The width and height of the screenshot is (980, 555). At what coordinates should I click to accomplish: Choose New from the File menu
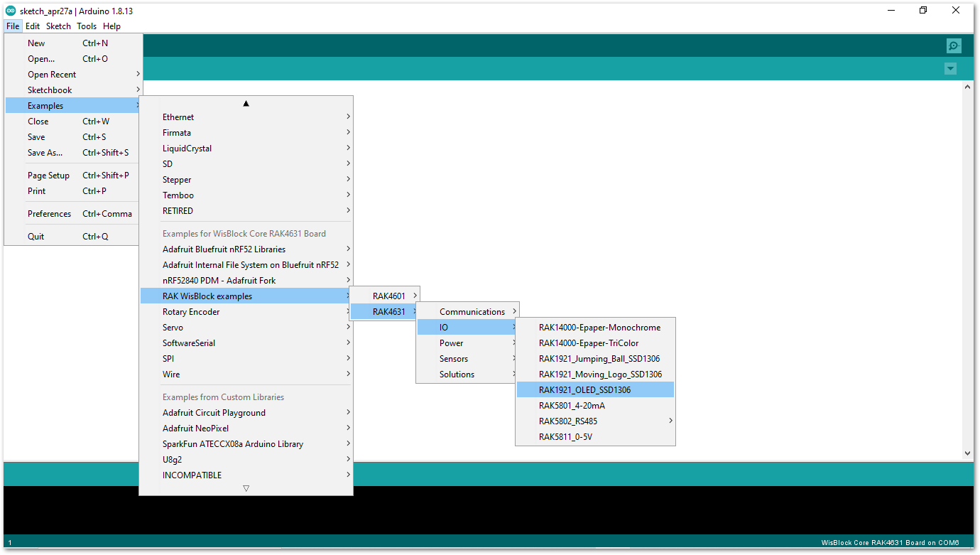(x=73, y=43)
